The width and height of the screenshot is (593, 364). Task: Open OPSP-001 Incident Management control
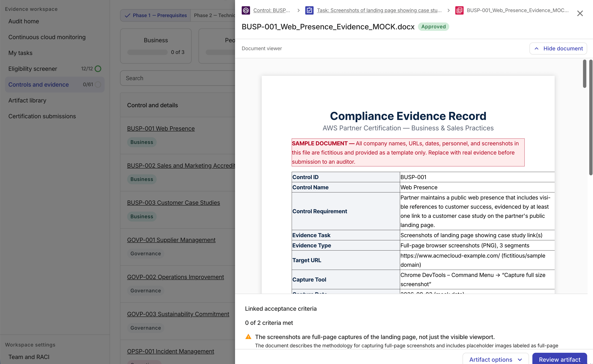pyautogui.click(x=170, y=352)
